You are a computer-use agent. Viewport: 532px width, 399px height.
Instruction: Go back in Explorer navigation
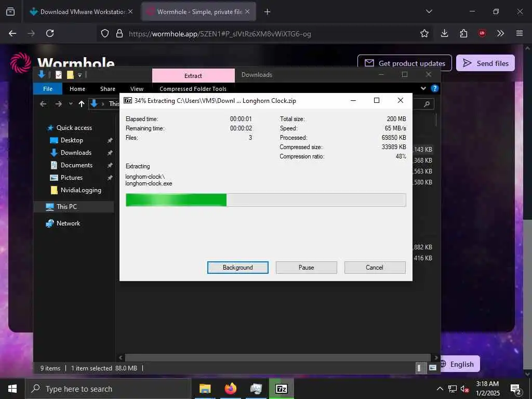pyautogui.click(x=44, y=104)
